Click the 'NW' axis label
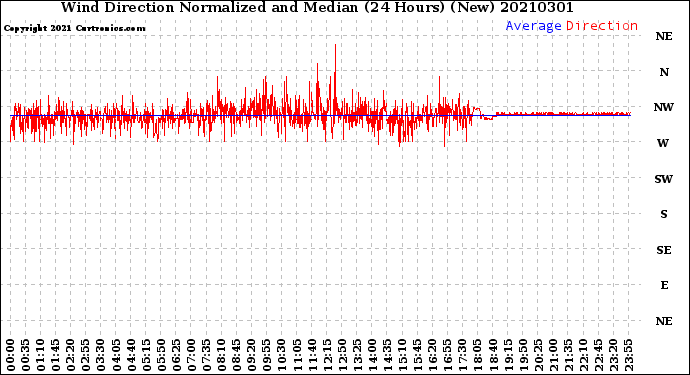The width and height of the screenshot is (690, 375). (664, 107)
